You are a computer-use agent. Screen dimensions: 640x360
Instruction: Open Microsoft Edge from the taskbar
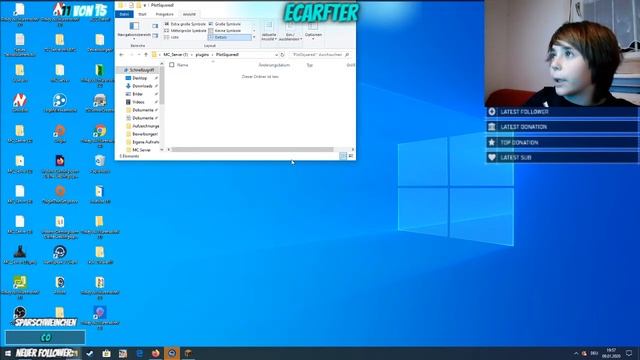[139, 353]
